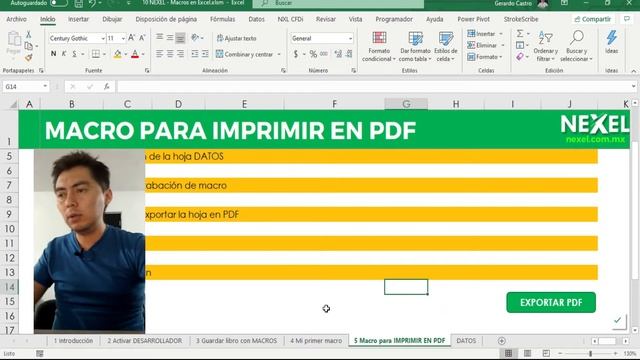This screenshot has height=360, width=640.
Task: Open Ordenar y filtrar dropdown
Action: (545, 46)
